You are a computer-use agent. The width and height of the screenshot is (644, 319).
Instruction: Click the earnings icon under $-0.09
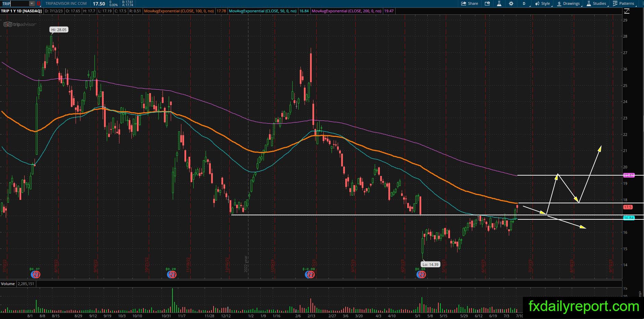[310, 275]
